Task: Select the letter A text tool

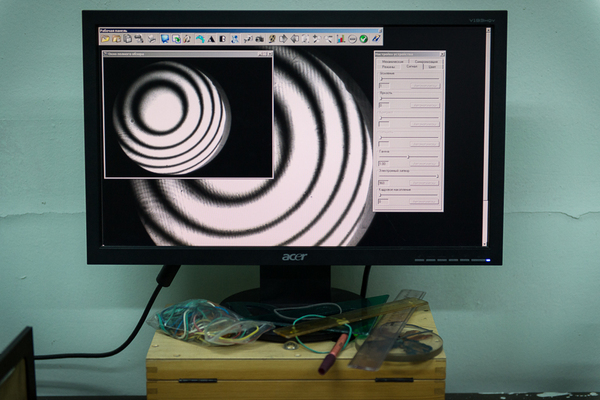Action: click(x=211, y=39)
